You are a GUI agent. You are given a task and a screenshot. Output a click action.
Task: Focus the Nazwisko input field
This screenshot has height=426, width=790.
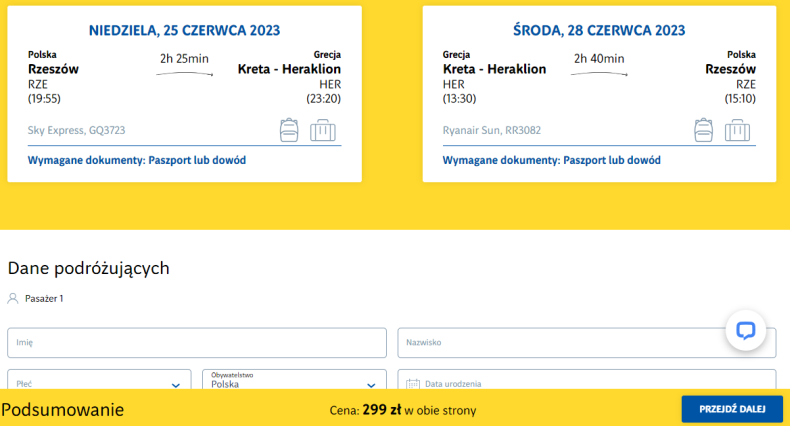(587, 343)
